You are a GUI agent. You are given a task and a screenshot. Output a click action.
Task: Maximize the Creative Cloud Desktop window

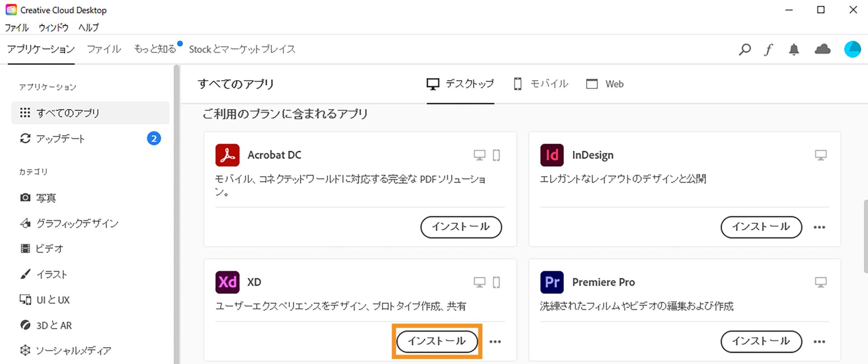(821, 9)
